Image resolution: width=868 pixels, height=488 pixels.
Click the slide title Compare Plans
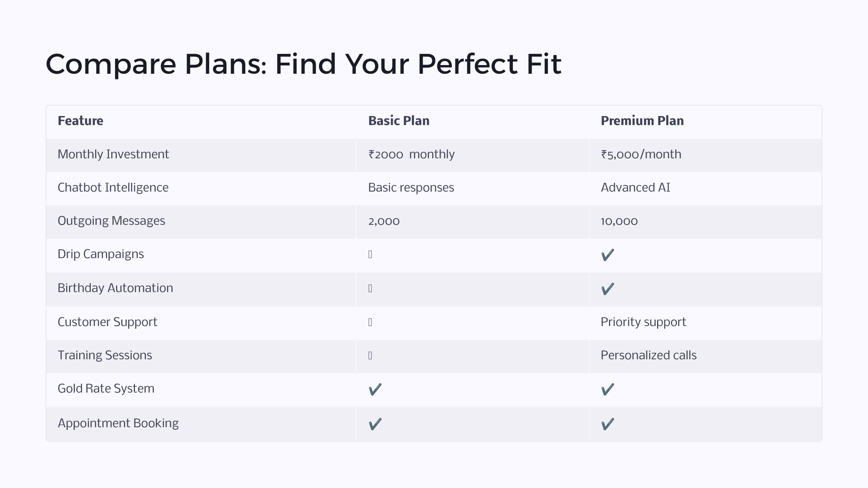click(x=303, y=64)
